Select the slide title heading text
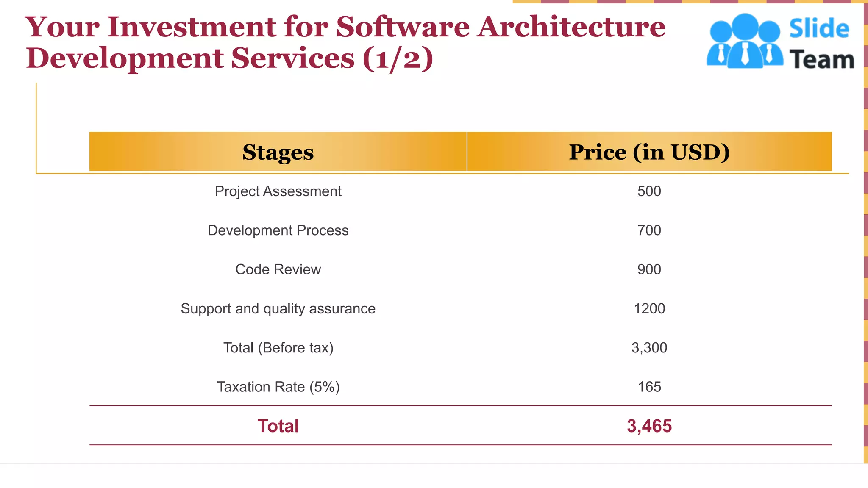The width and height of the screenshot is (868, 488). click(x=345, y=42)
